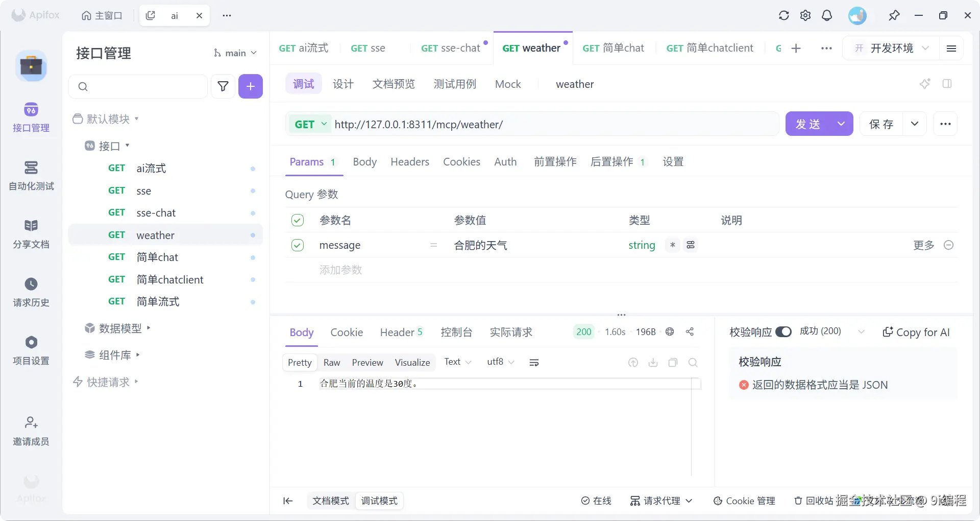
Task: Open 项目设置 in the sidebar
Action: 31,350
